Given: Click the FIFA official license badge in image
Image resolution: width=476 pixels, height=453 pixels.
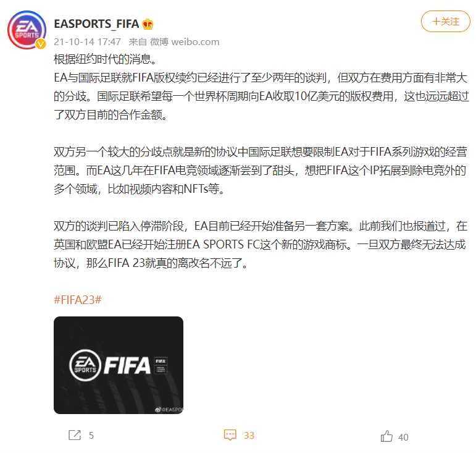Looking at the screenshot, I should pyautogui.click(x=161, y=365).
